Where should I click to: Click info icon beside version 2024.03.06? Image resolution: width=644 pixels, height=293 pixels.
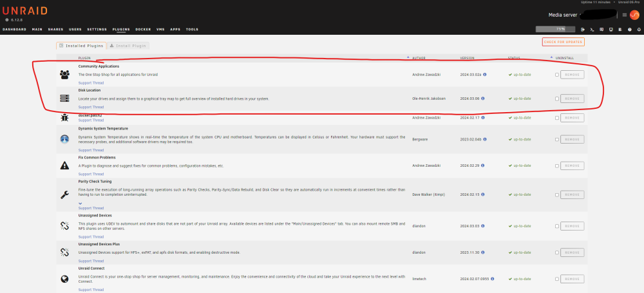click(482, 99)
